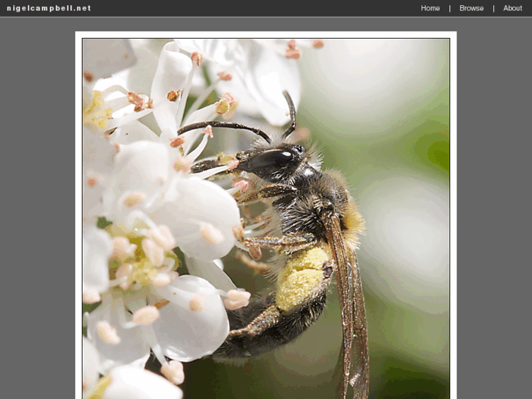This screenshot has width=532, height=399.
Task: Open the Browse navigation link
Action: click(x=471, y=8)
